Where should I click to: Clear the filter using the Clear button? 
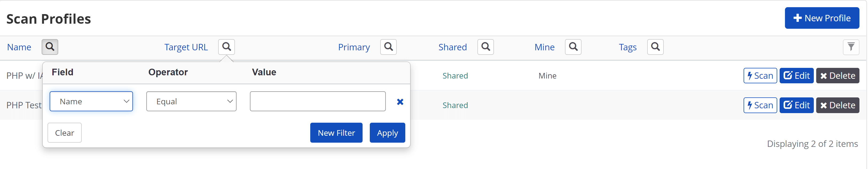(65, 133)
